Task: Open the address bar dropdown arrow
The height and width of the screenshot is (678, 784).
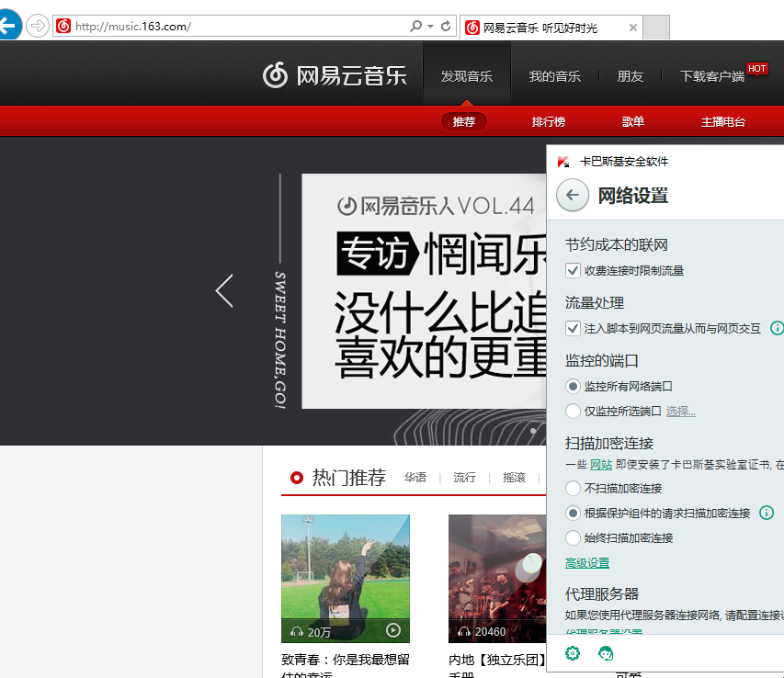Action: point(430,27)
